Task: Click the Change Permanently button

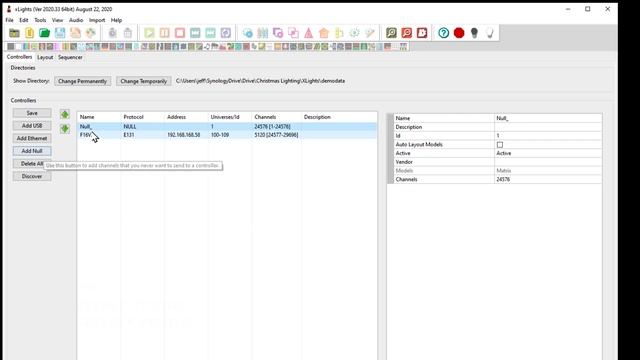Action: (82, 81)
